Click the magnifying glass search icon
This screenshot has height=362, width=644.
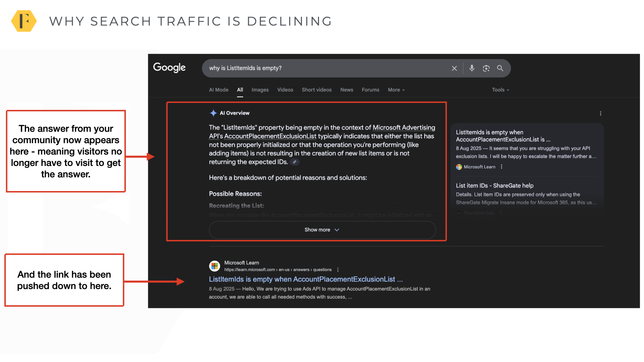tap(500, 68)
